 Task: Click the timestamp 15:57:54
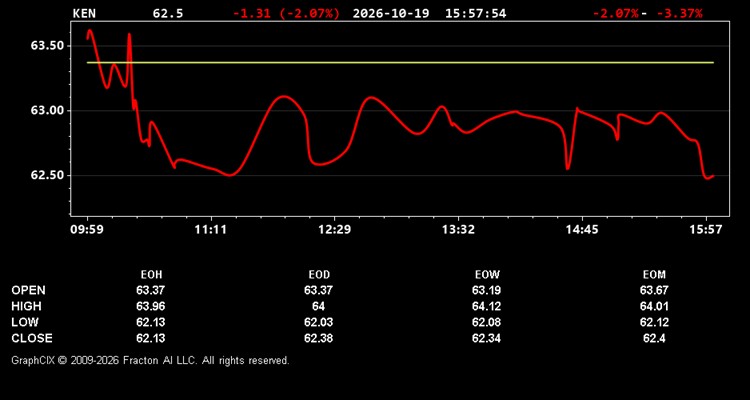(x=475, y=13)
